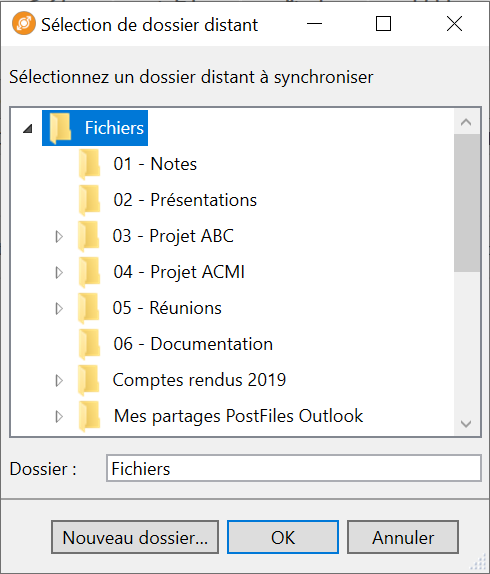The width and height of the screenshot is (490, 574).
Task: Select the 05 - Réunions folder label
Action: [x=167, y=308]
